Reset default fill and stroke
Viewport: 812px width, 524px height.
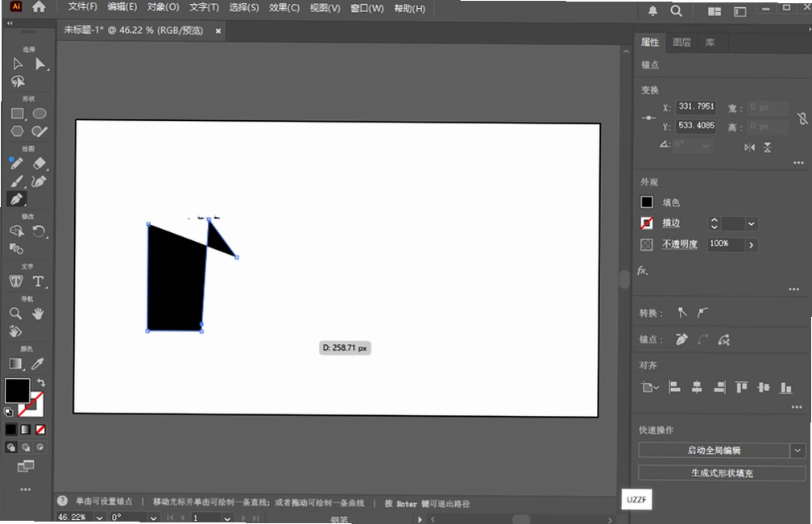point(8,413)
